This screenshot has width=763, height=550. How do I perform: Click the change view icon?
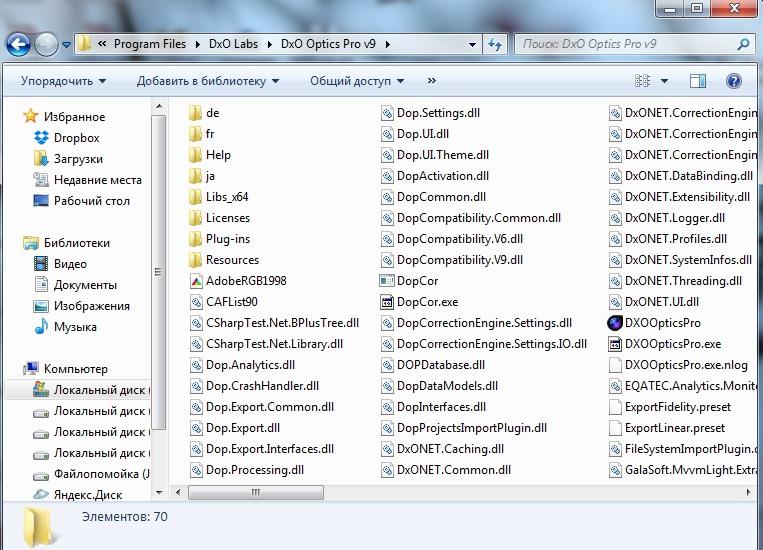click(x=642, y=81)
